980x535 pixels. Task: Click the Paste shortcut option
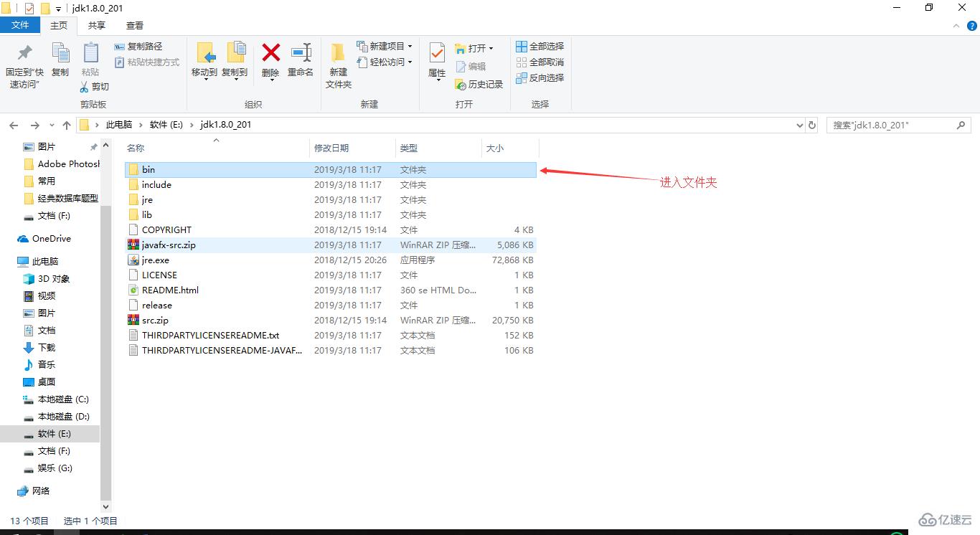147,62
